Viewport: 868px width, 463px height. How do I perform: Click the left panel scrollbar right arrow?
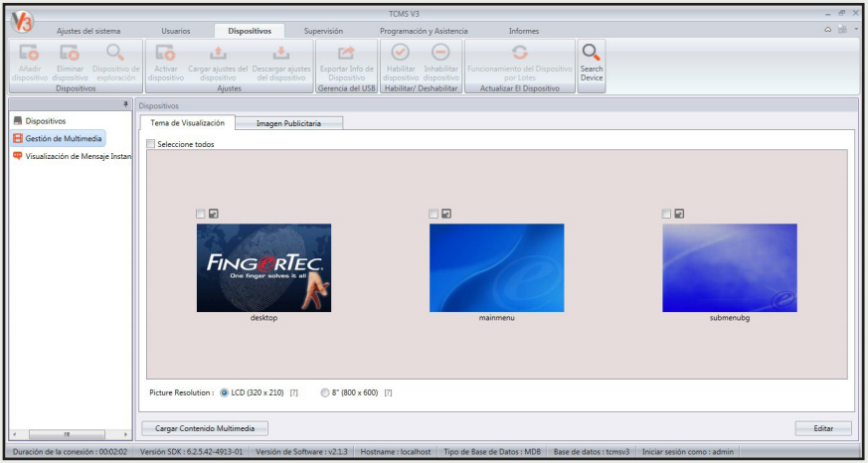pyautogui.click(x=126, y=434)
